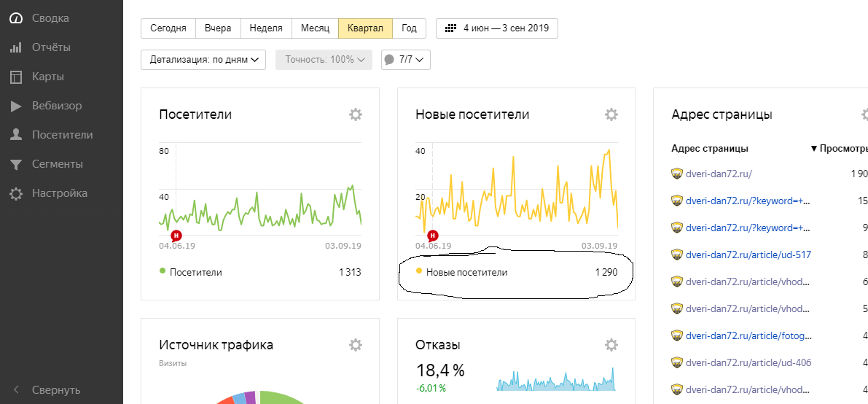Toggle green Посетители legend dot
Screen dimensions: 868x404
point(163,271)
